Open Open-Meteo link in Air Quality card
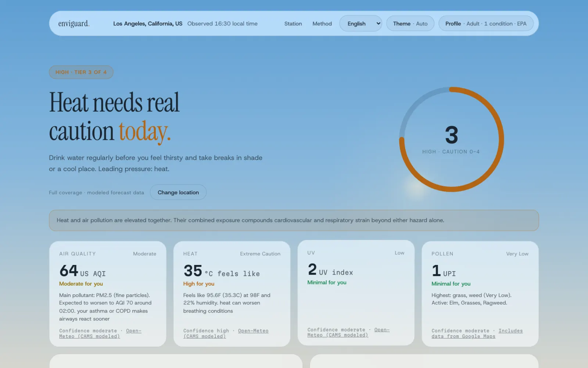 click(x=100, y=333)
